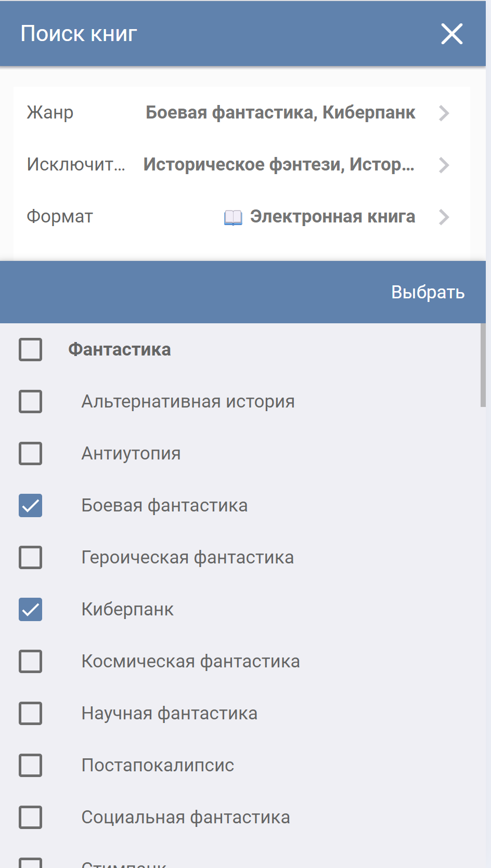
Task: Toggle the Научная фантастика checkbox
Action: pyautogui.click(x=31, y=713)
